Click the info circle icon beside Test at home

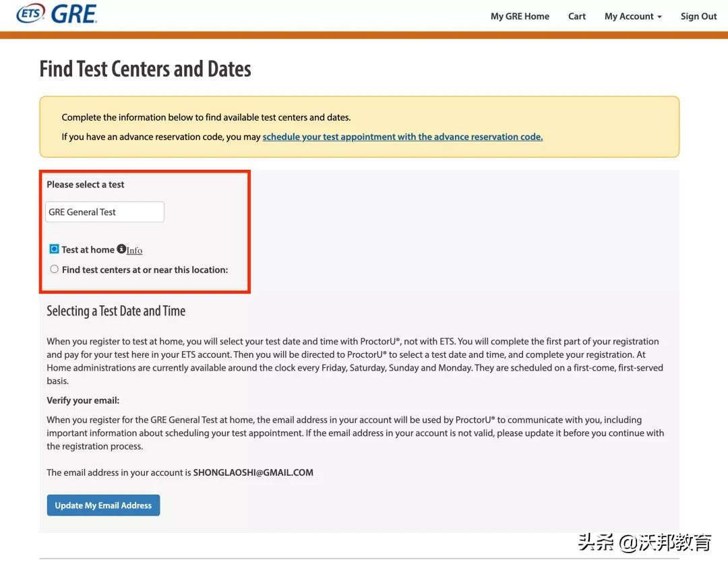tap(121, 249)
